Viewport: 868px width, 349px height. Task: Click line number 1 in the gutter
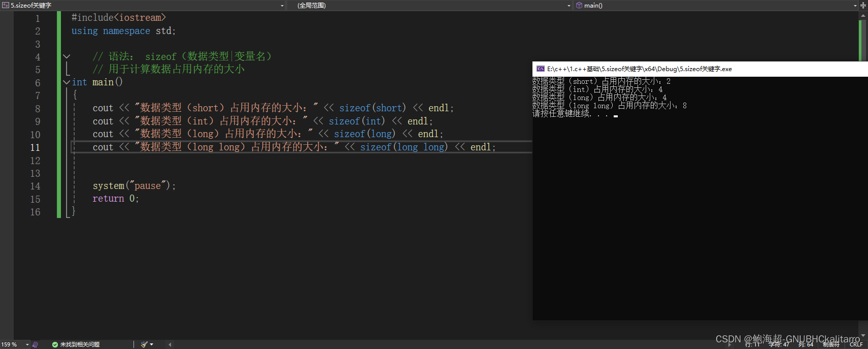point(38,18)
